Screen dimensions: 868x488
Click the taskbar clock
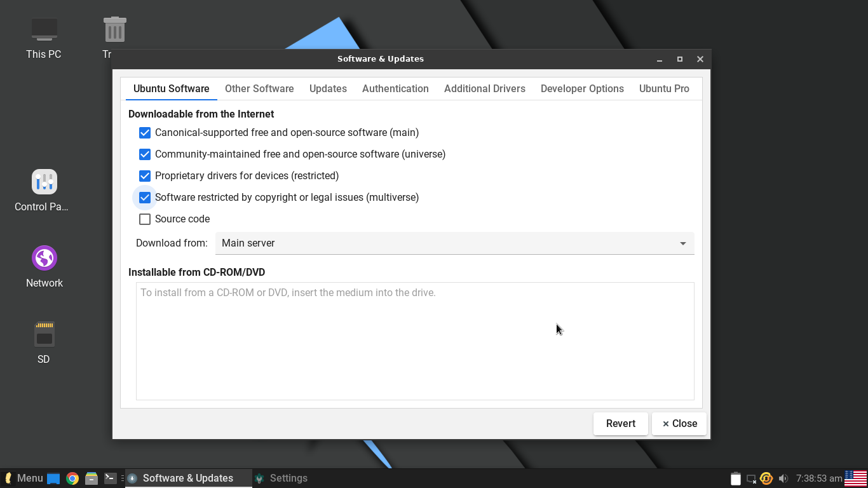[x=819, y=478]
